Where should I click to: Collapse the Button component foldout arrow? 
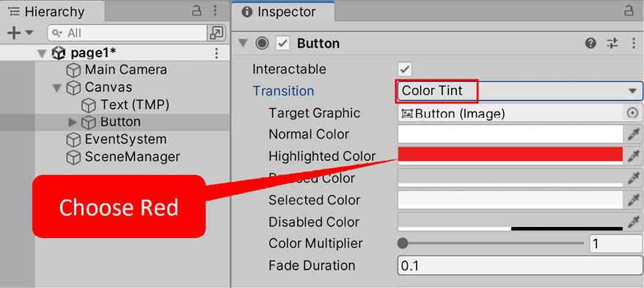(244, 43)
